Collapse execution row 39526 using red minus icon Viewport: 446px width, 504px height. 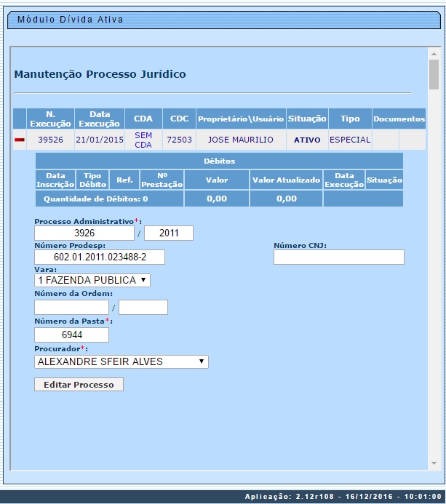20,140
